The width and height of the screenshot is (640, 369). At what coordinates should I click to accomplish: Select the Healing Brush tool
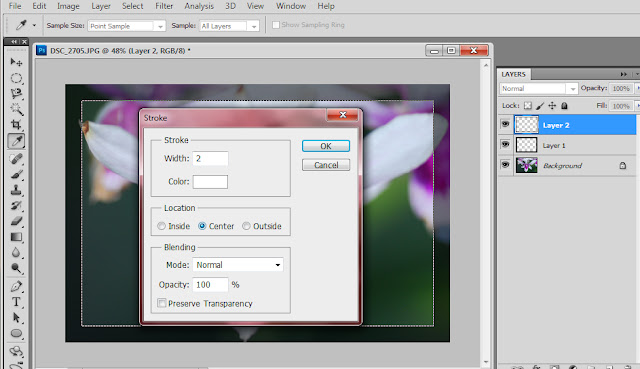tap(16, 159)
